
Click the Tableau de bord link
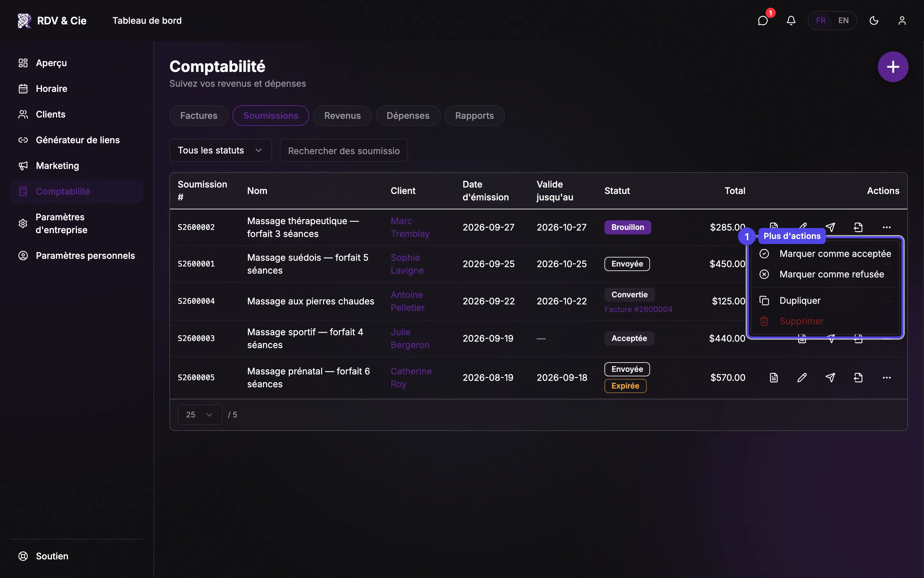pyautogui.click(x=147, y=21)
